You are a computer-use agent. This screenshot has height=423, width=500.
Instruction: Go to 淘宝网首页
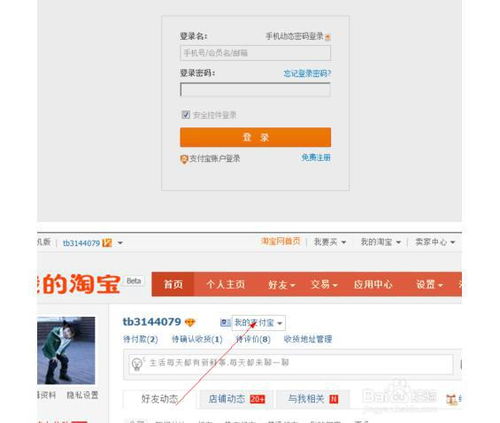pyautogui.click(x=280, y=241)
